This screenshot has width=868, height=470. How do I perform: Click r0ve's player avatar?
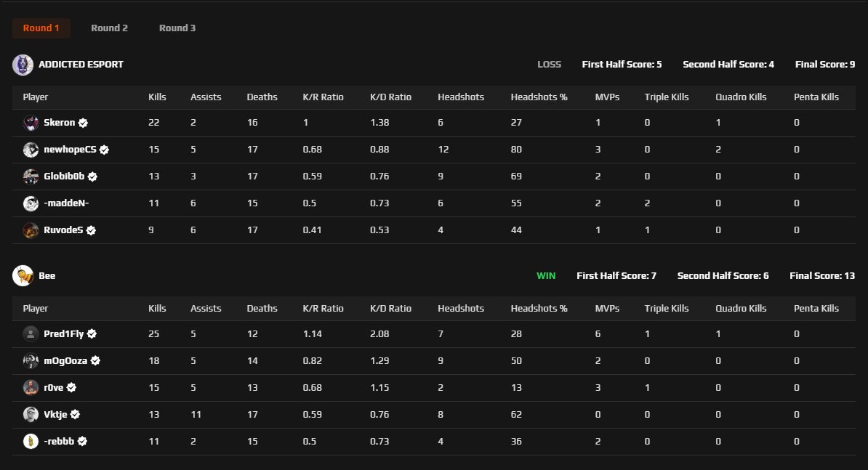(31, 388)
